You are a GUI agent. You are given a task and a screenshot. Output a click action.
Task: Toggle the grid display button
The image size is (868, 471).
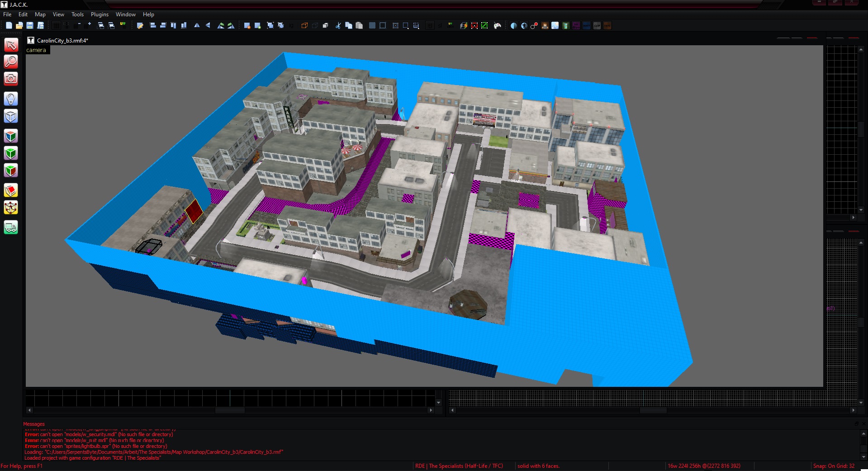point(56,26)
